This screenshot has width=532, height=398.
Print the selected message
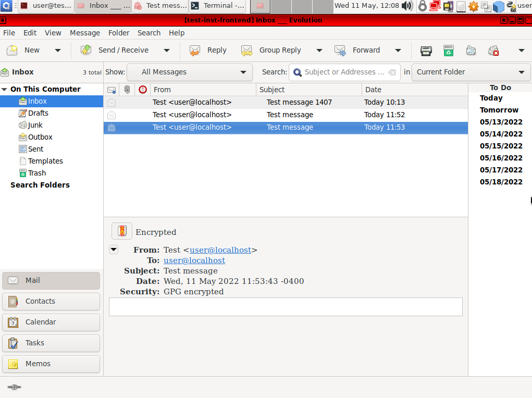coord(426,51)
